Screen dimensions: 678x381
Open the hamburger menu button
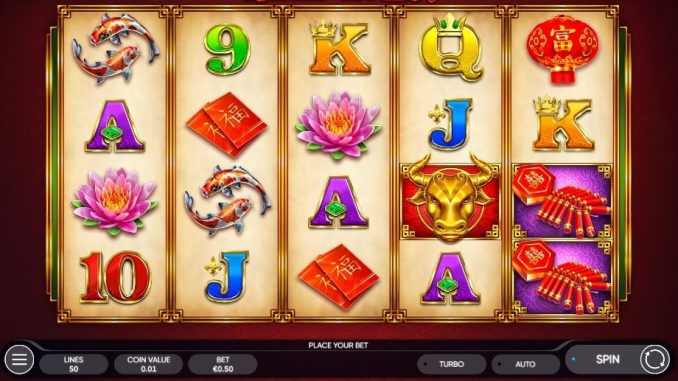[19, 359]
